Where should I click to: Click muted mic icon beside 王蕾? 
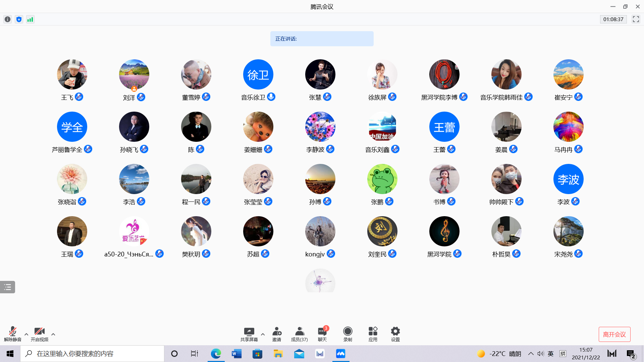coord(451,149)
